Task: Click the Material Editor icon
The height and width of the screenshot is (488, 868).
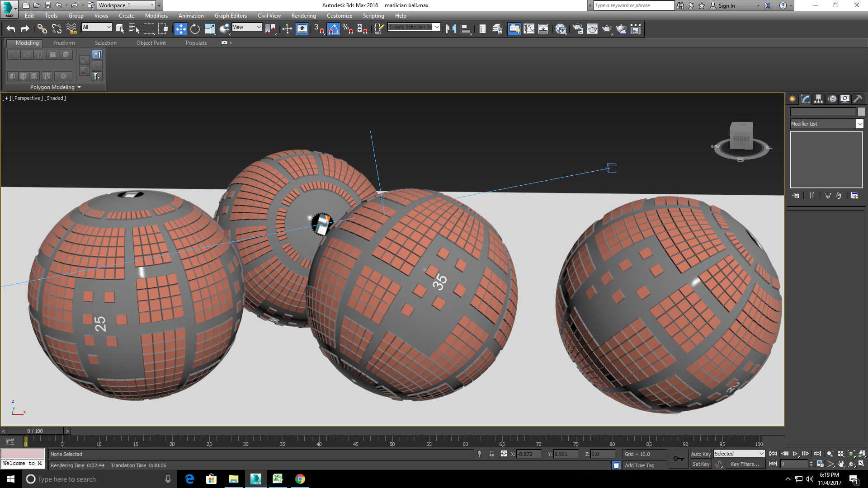Action: pyautogui.click(x=561, y=29)
